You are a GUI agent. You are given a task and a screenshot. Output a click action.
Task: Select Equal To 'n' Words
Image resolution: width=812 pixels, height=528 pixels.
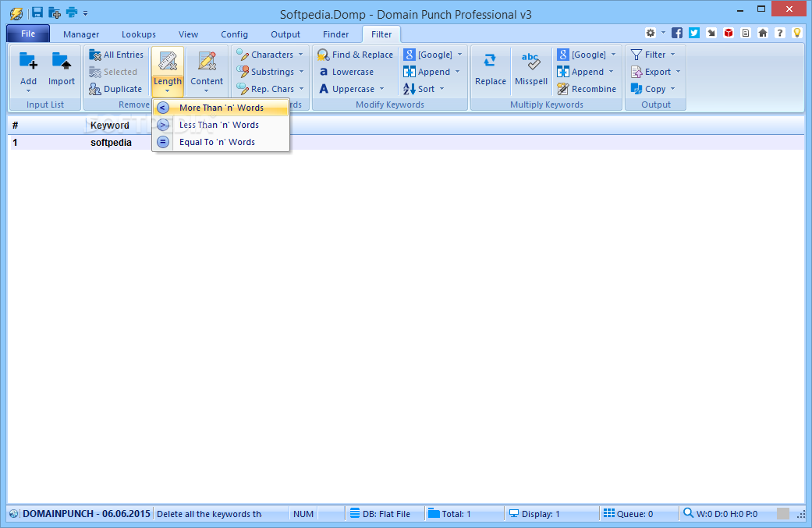point(221,142)
